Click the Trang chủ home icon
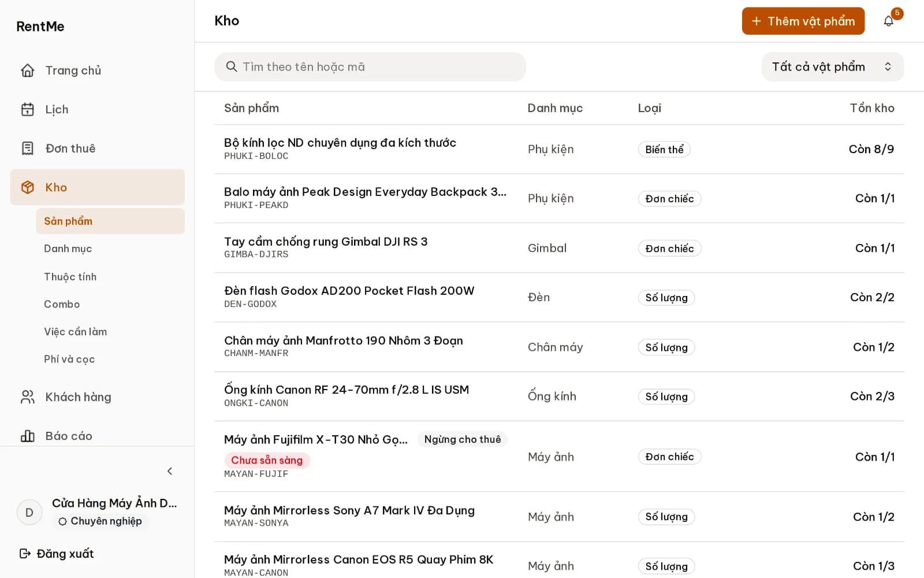The image size is (924, 578). [28, 71]
